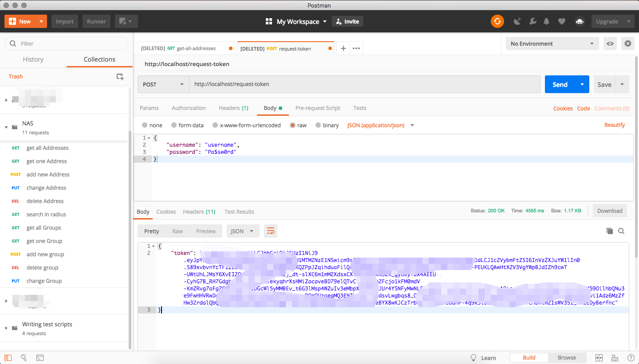The height and width of the screenshot is (364, 639).
Task: Open the notifications bell
Action: 547,21
